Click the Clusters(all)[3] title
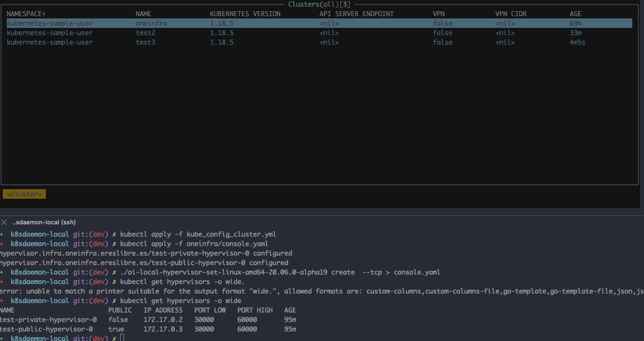Viewport: 644px width, 341px height. (319, 4)
